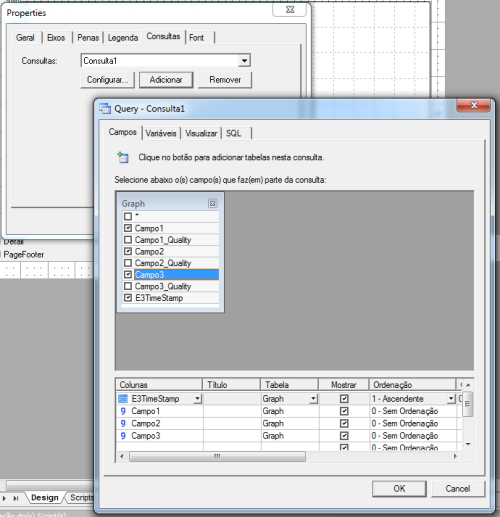Open the Consultas combo box dropdown
The image size is (500, 517).
pos(244,61)
